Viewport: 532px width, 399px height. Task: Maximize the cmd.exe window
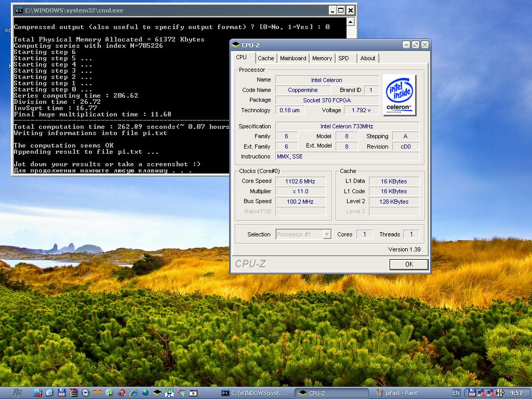click(x=341, y=10)
